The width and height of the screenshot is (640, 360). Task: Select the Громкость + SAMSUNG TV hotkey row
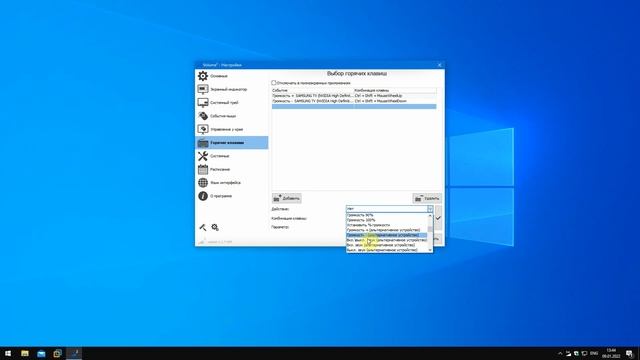tap(354, 96)
